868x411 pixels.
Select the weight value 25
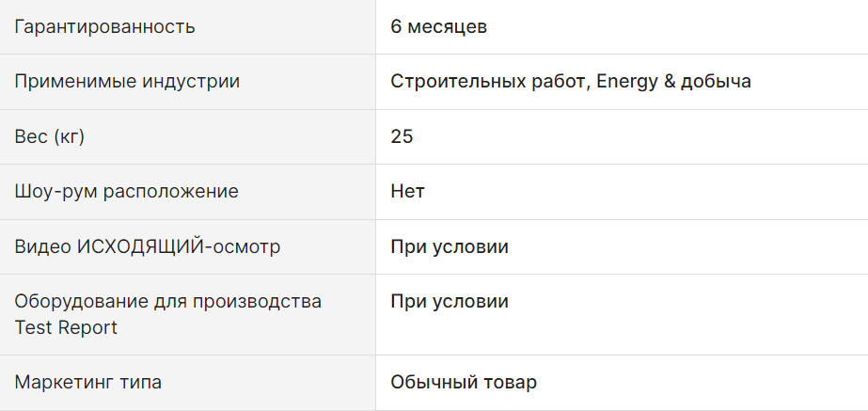coord(402,136)
